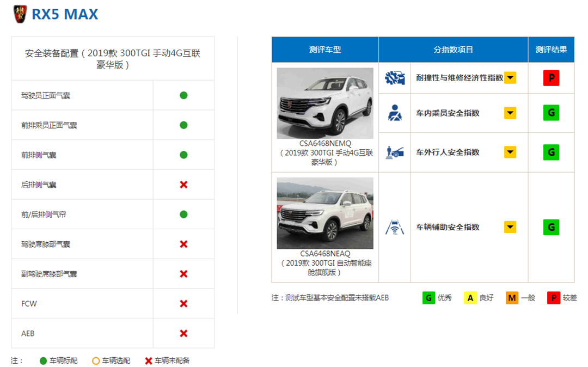This screenshot has height=367, width=588.
Task: Toggle the AEB red cross indicator
Action: click(183, 333)
